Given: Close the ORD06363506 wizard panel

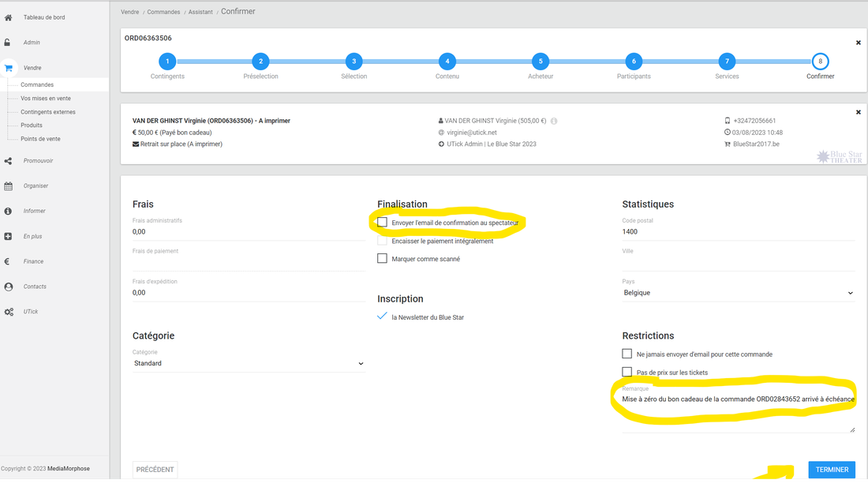Looking at the screenshot, I should tap(859, 43).
